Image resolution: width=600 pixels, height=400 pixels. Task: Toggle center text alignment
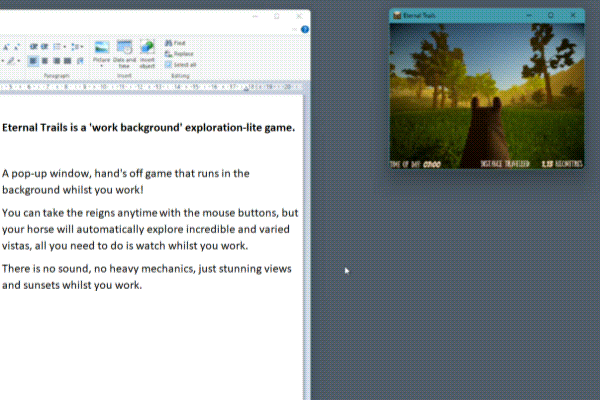(x=45, y=61)
